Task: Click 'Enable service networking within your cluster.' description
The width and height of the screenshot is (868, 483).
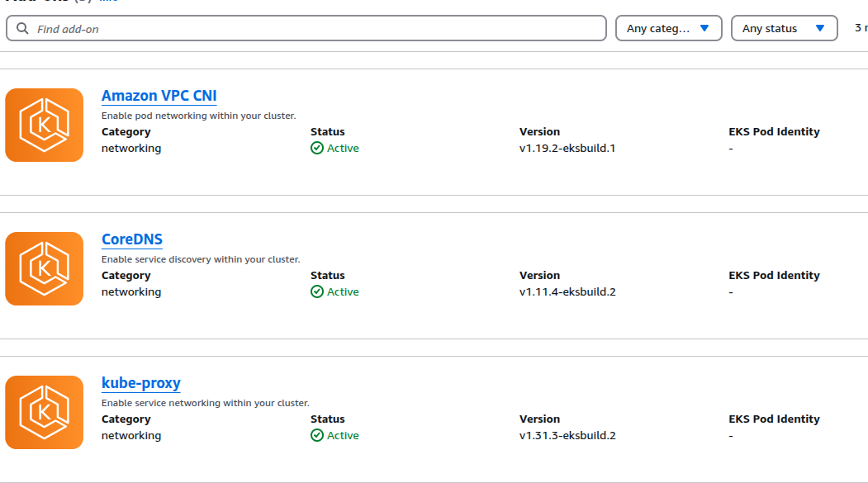Action: 206,404
